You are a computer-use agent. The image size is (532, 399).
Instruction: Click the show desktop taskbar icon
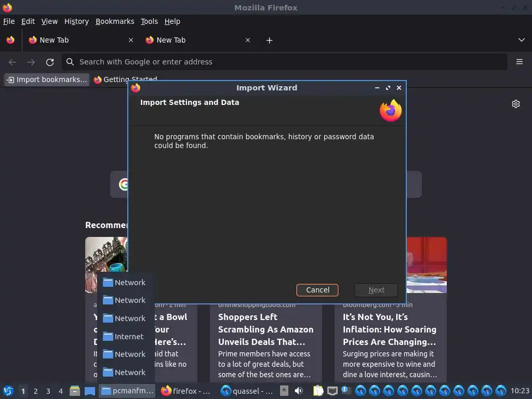90,391
